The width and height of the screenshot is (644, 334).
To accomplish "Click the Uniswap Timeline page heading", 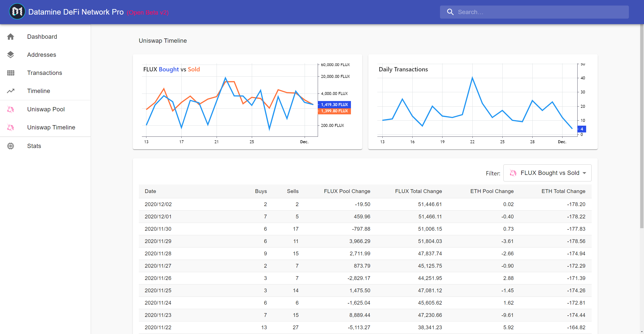I will [163, 41].
